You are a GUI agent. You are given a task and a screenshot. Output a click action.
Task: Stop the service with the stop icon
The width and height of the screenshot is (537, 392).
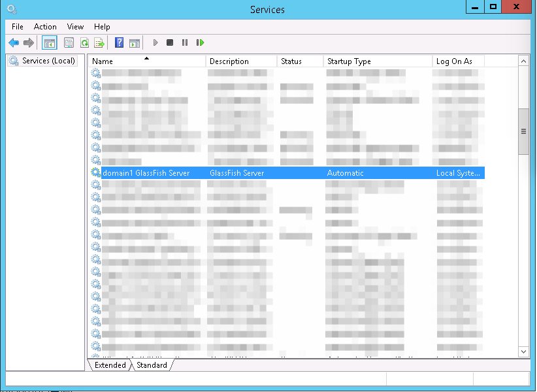point(170,43)
